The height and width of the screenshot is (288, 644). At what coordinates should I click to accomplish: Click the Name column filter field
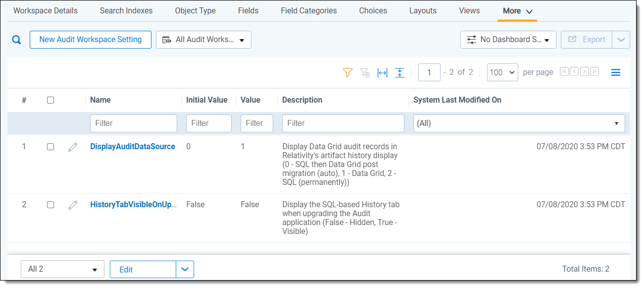[x=133, y=123]
